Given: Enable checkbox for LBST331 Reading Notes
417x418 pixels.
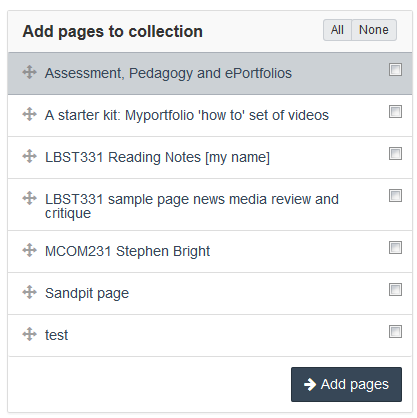Looking at the screenshot, I should [395, 154].
